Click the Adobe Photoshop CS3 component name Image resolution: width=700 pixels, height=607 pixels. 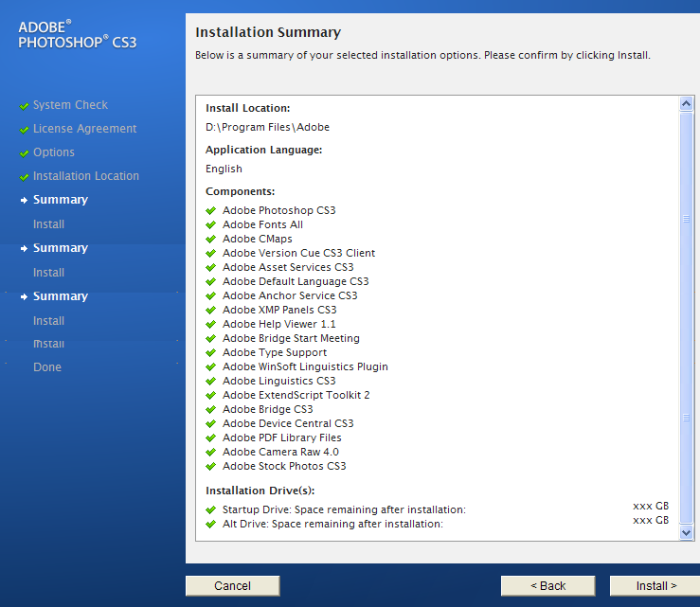click(x=279, y=210)
